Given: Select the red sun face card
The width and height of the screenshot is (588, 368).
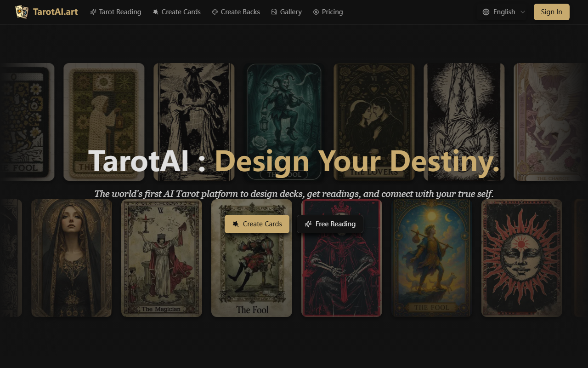Looking at the screenshot, I should click(x=522, y=258).
